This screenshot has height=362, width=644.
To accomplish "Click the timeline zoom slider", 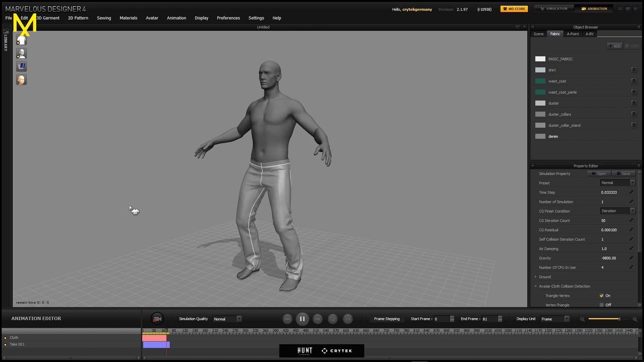I will [x=608, y=319].
